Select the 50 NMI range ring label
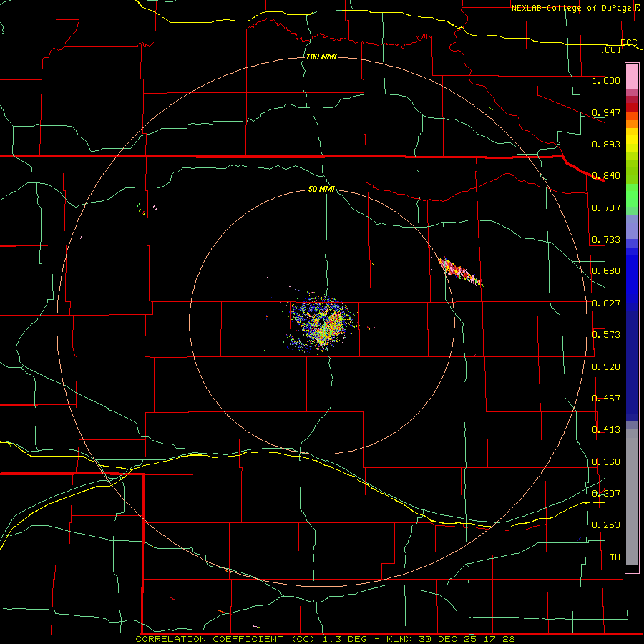644x644 pixels. pos(321,189)
